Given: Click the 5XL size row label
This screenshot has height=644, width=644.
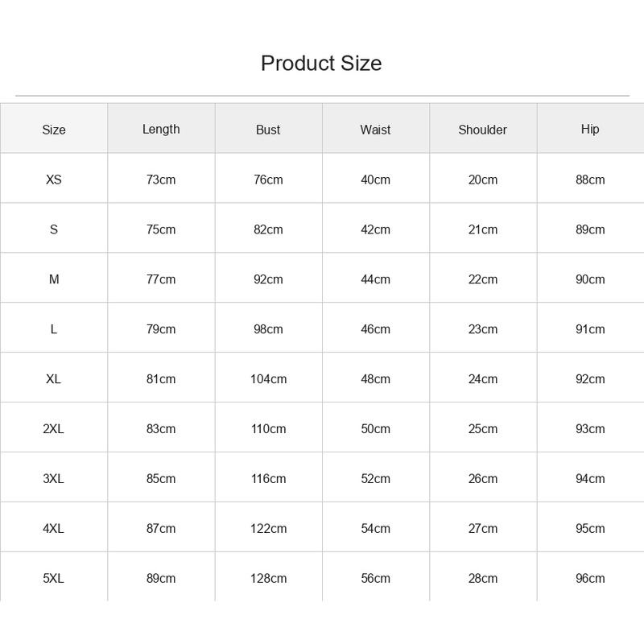Looking at the screenshot, I should tap(54, 578).
